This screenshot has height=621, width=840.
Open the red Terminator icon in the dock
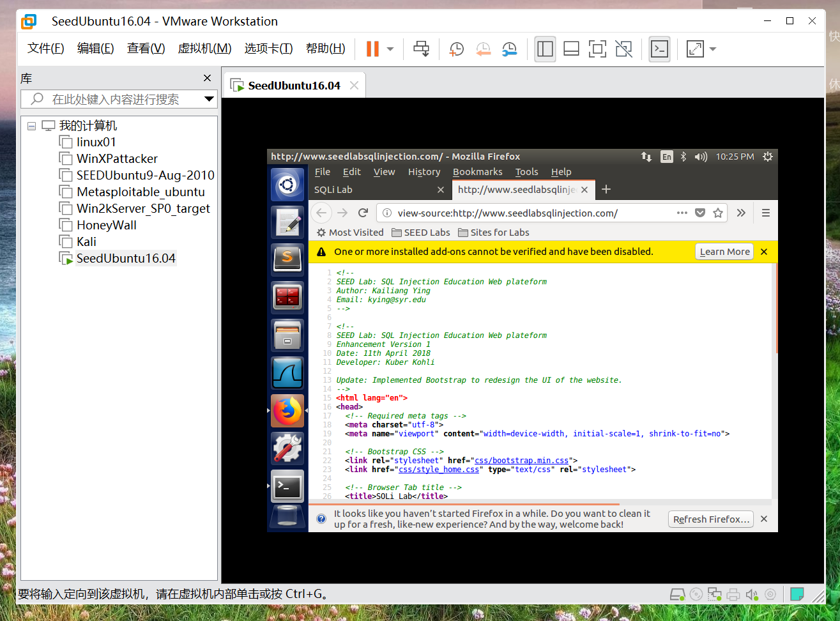coord(287,298)
